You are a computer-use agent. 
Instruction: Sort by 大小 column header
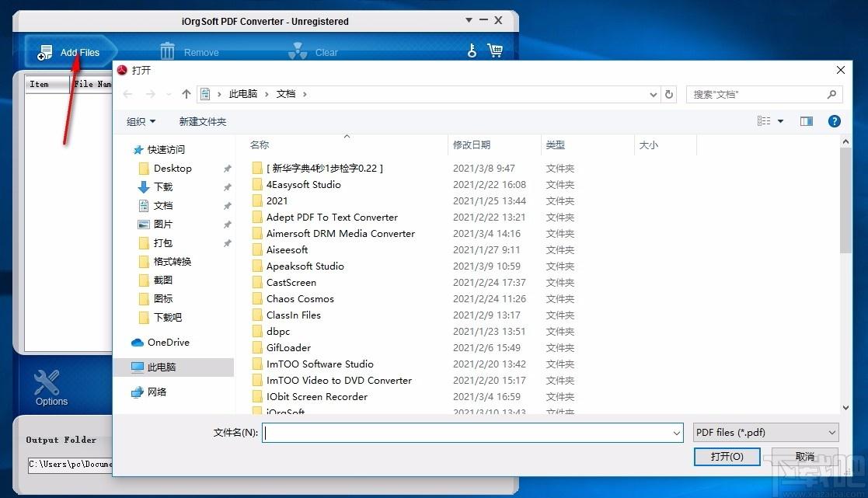click(649, 145)
